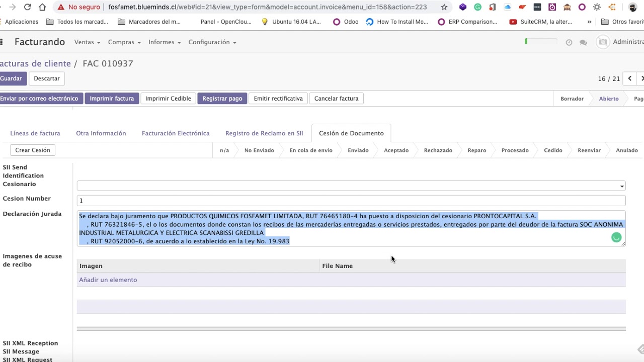Click the activities clock icon
Screen dimensions: 644x362
coord(569,42)
